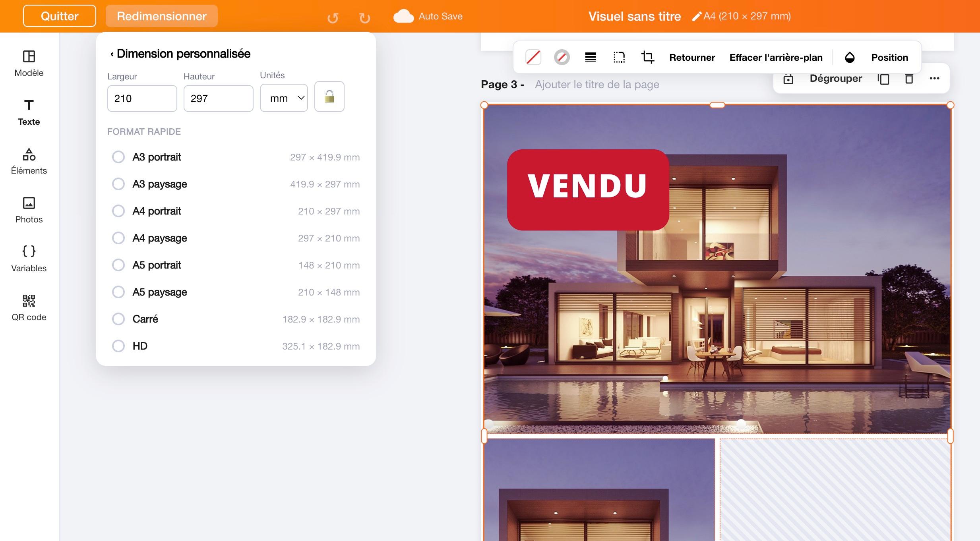Choose the A5 paysage radio option
This screenshot has height=541, width=980.
click(118, 292)
